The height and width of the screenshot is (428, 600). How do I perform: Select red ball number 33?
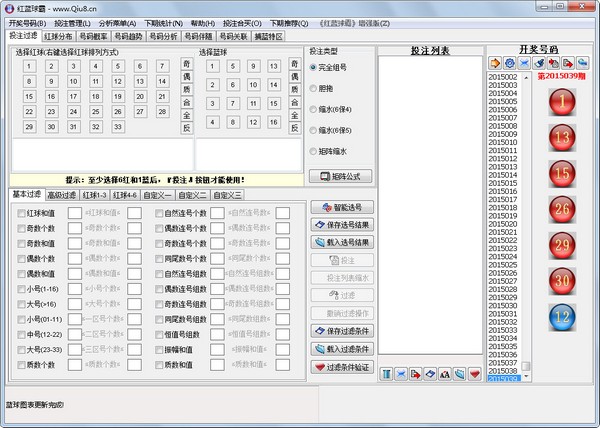point(118,127)
